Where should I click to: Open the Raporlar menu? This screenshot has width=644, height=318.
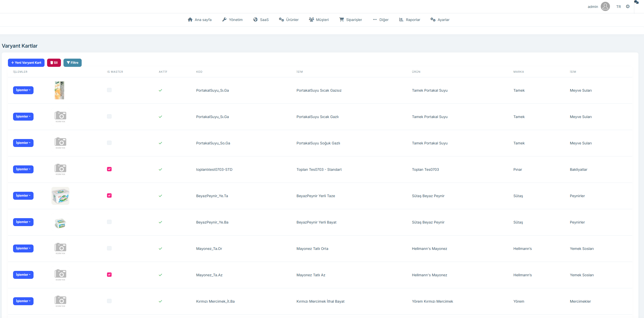tap(410, 20)
